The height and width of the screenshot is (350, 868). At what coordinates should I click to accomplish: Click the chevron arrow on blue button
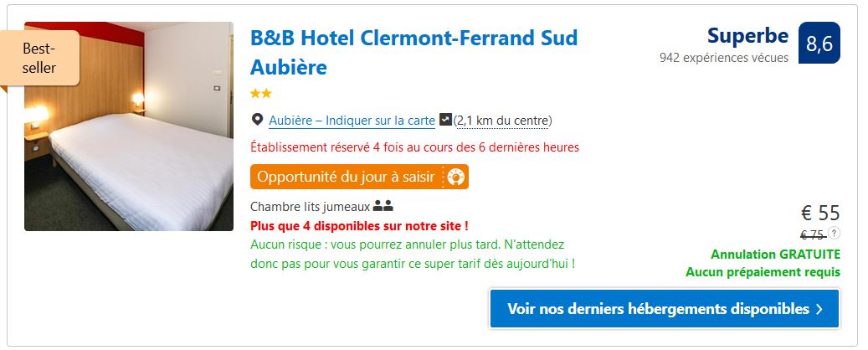[819, 309]
